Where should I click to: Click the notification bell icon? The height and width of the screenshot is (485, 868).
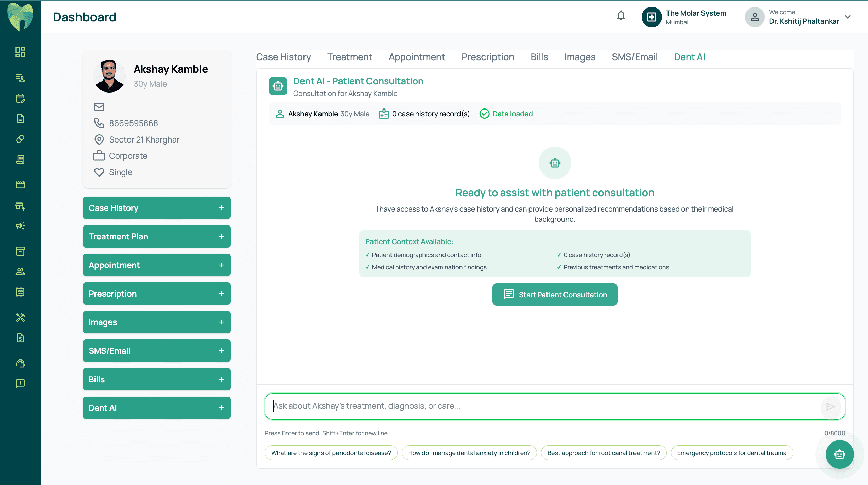tap(621, 16)
